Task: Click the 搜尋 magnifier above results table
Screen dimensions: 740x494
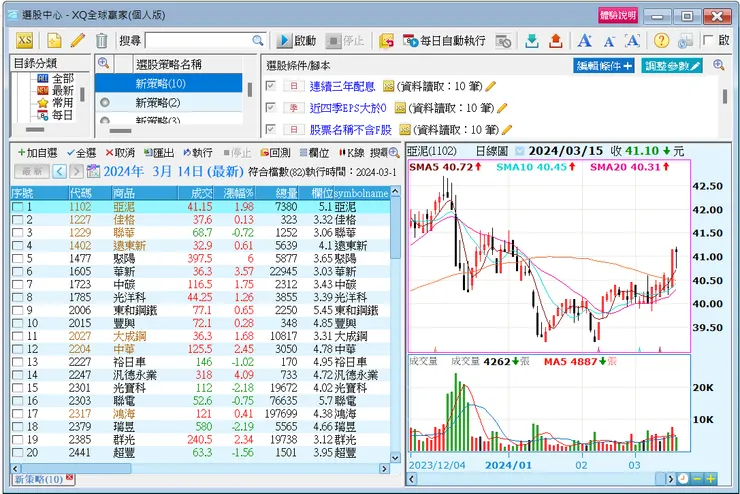Action: pyautogui.click(x=395, y=152)
